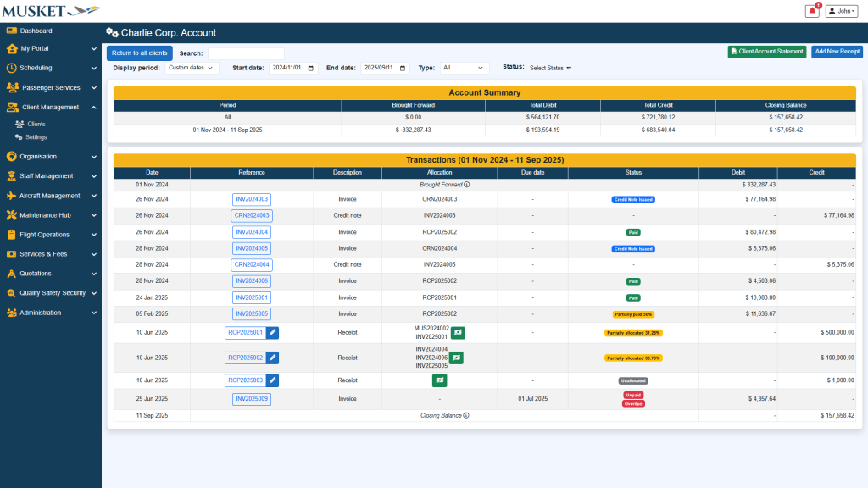Click pencil icon next to RCP2025003
This screenshot has height=488, width=868.
[273, 380]
